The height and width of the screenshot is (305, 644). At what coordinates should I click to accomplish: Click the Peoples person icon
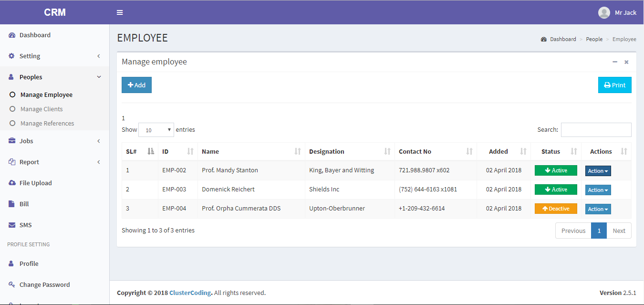tap(11, 77)
